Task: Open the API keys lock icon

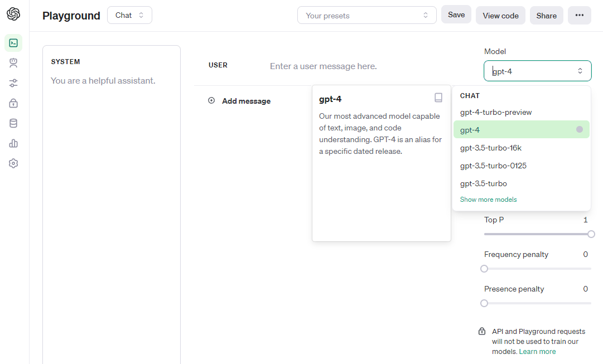Action: coord(13,103)
